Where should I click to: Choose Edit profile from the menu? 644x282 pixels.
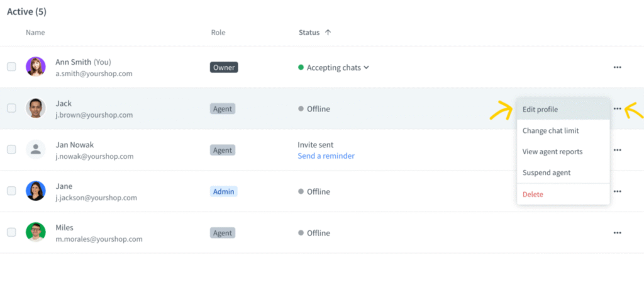(540, 110)
